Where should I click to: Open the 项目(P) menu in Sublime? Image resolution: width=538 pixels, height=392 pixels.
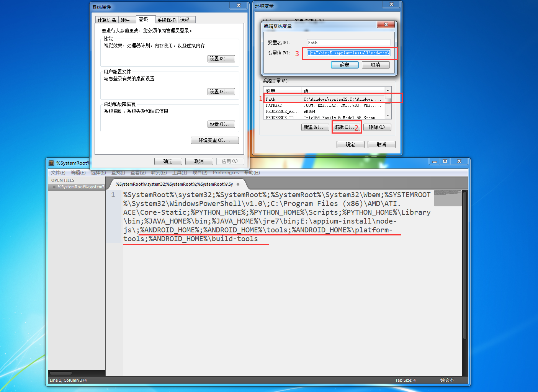tap(200, 173)
